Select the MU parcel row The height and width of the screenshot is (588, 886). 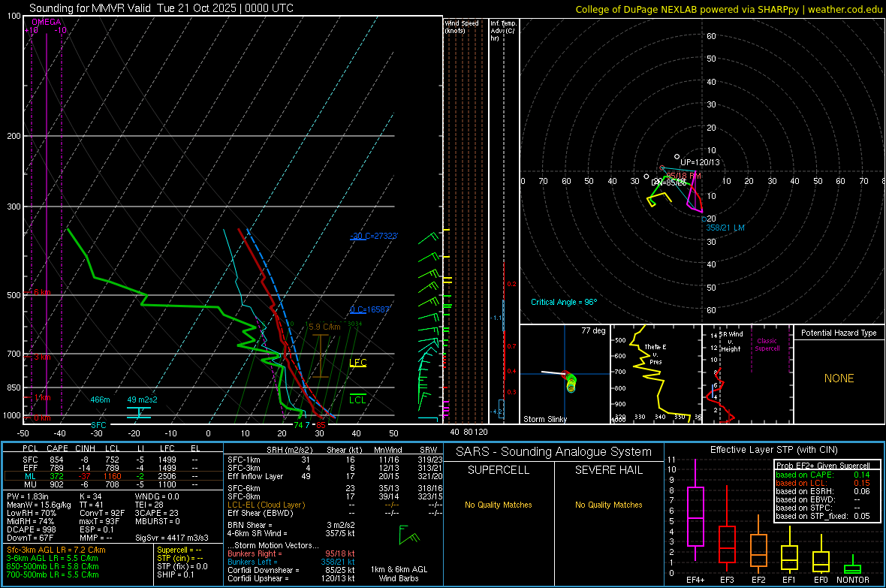point(113,484)
